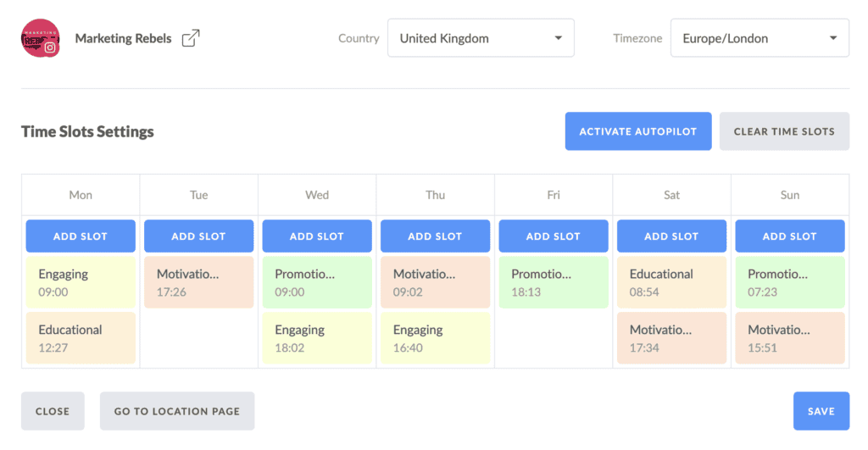
Task: Select Tuesday Motivational 17:26 slot
Action: pos(198,282)
